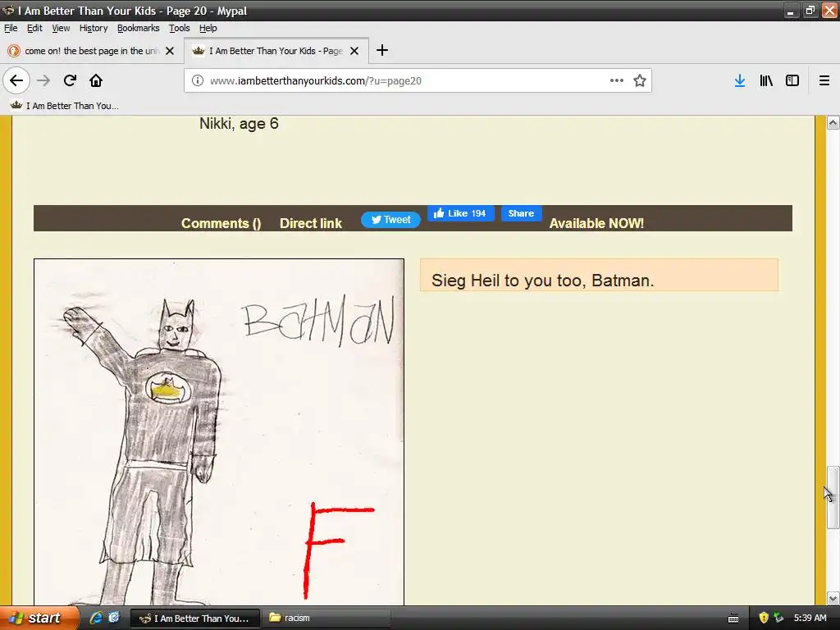Open 'I Am Better Than You...' bookmark toolbar item

click(65, 106)
